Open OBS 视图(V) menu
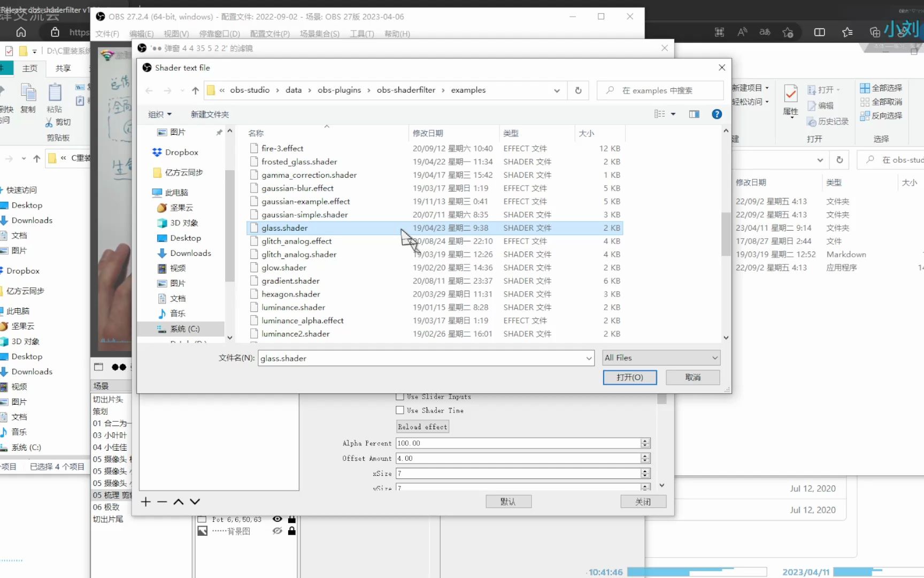Screen dimensions: 924x578 176,34
